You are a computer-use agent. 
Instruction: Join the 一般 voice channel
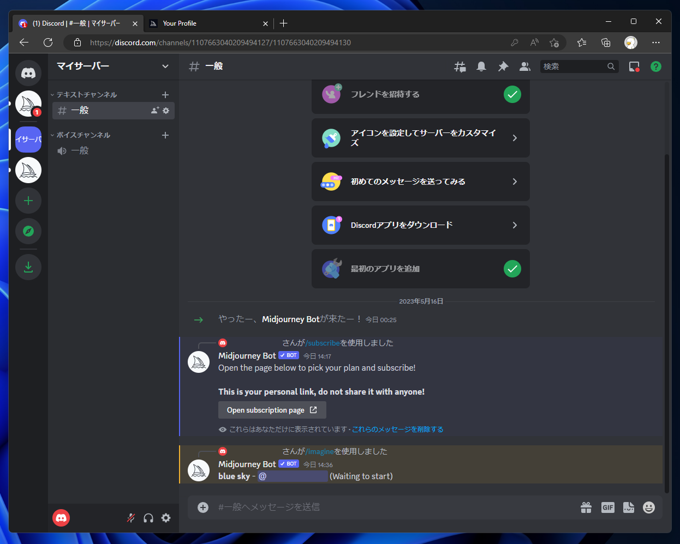click(114, 151)
